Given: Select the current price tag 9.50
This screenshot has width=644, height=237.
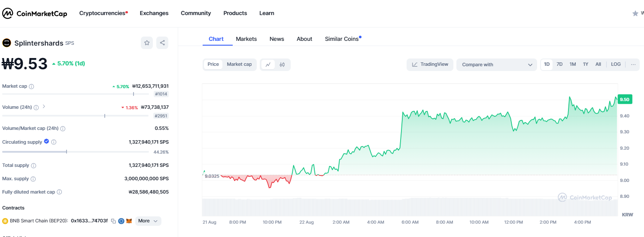Looking at the screenshot, I should [x=625, y=99].
